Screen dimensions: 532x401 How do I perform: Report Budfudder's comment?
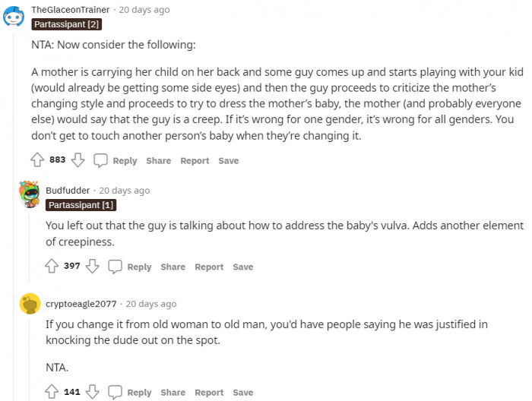pos(209,267)
